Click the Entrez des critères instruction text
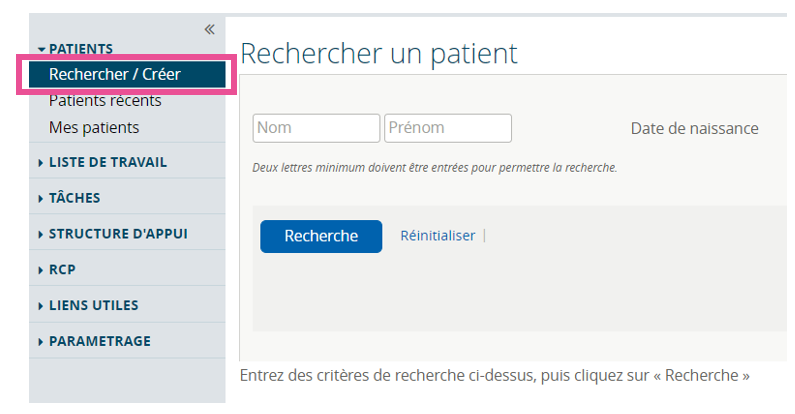The width and height of the screenshot is (795, 414). click(x=495, y=376)
